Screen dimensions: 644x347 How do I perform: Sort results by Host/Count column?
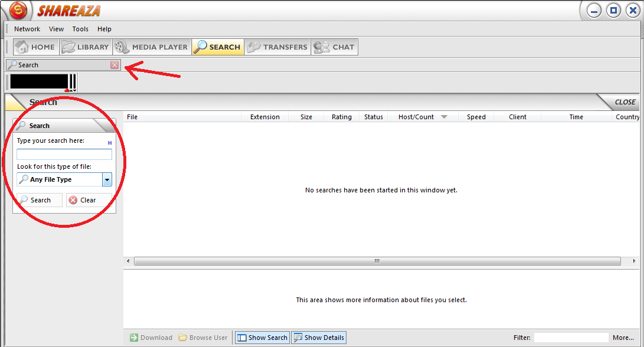click(x=423, y=117)
